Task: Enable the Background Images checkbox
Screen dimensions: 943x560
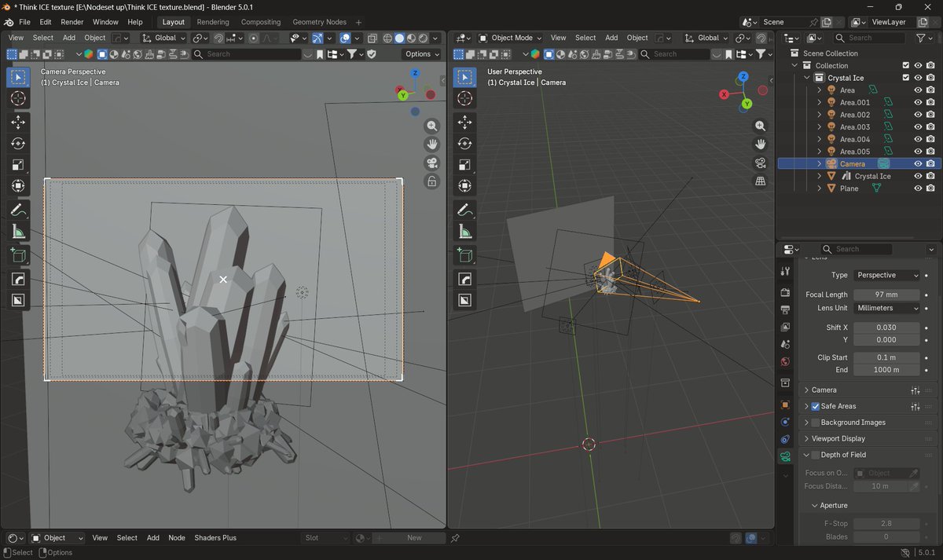Action: pos(815,423)
